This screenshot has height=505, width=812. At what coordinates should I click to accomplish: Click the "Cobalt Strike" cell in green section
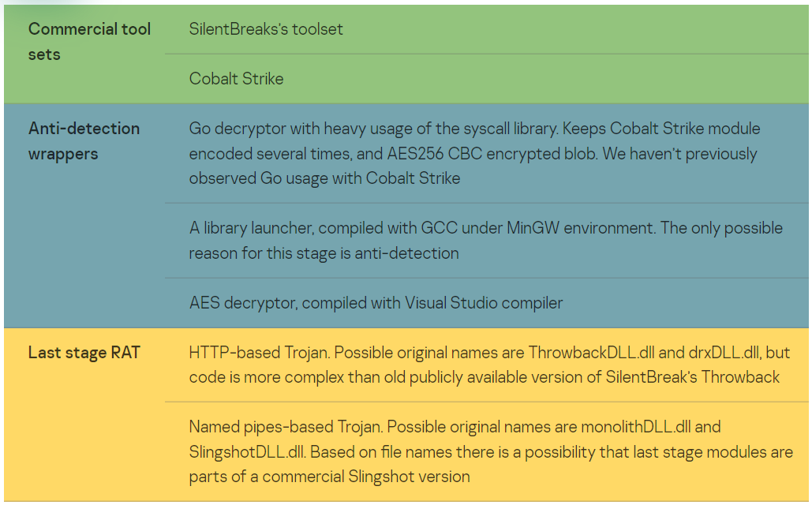pyautogui.click(x=236, y=79)
